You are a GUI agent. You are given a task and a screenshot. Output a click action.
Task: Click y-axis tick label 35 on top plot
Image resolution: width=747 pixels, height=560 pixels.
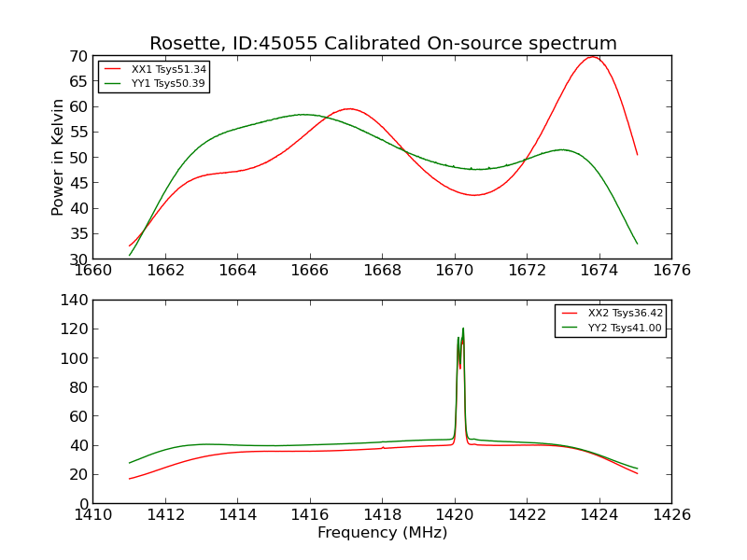pos(78,234)
